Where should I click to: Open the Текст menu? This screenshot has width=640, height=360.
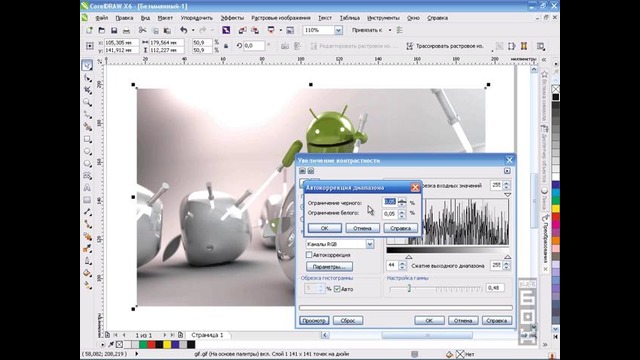[x=325, y=18]
